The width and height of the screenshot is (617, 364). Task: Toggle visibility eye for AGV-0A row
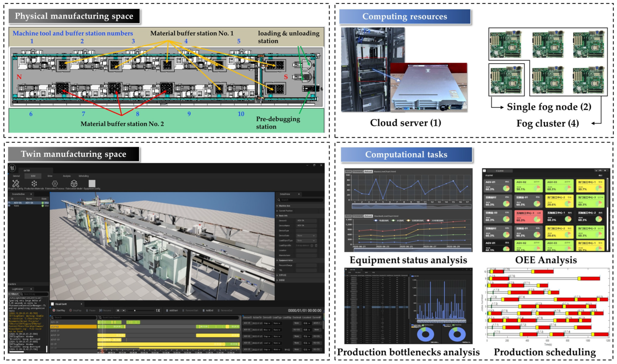point(9,203)
